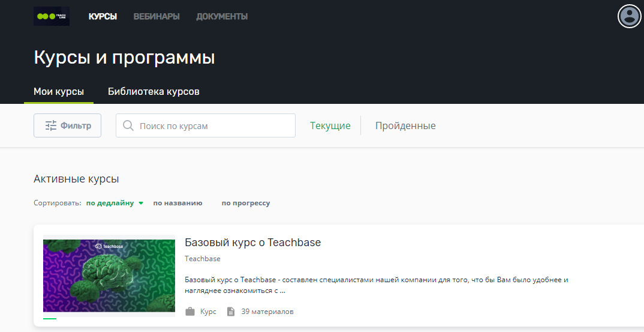Image resolution: width=644 pixels, height=332 pixels.
Task: Click the search magnifier icon
Action: click(x=128, y=125)
